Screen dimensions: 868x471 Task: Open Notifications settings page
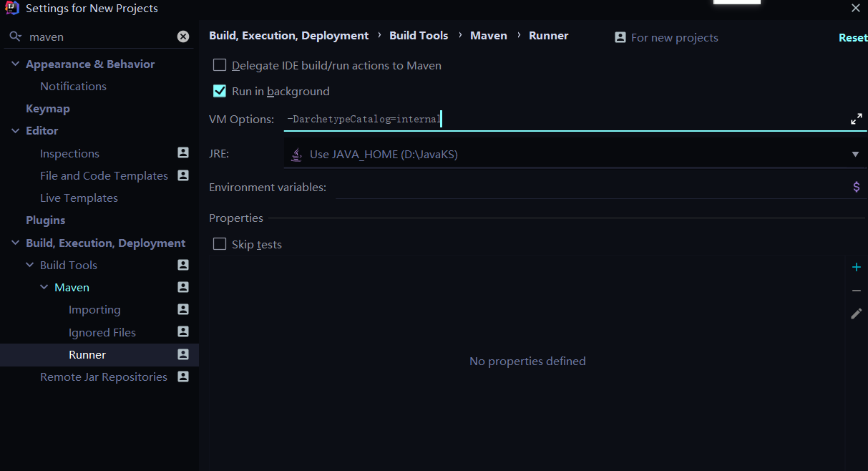(x=73, y=86)
